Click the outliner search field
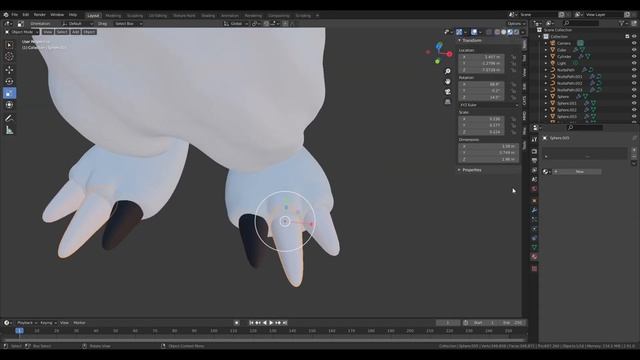The width and height of the screenshot is (640, 360). coord(580,23)
